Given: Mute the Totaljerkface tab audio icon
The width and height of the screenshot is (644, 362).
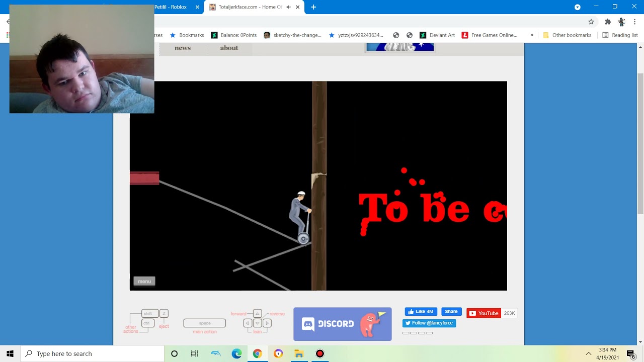Looking at the screenshot, I should point(288,7).
